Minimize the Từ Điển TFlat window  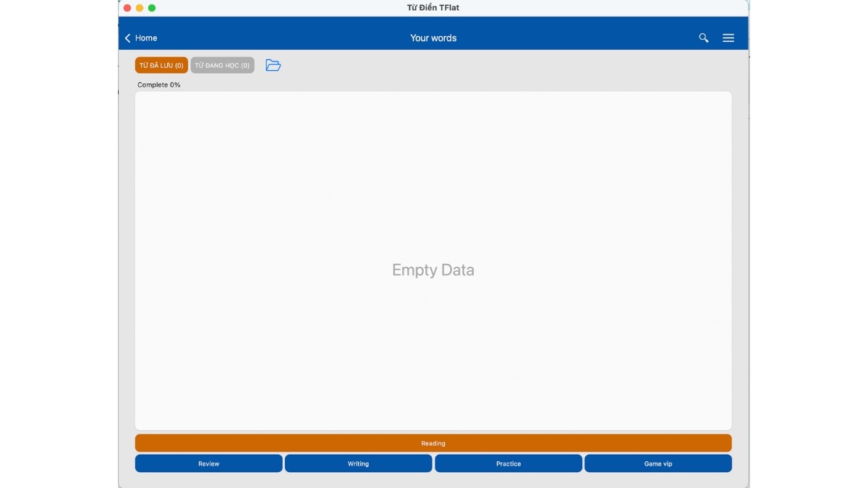tap(140, 8)
